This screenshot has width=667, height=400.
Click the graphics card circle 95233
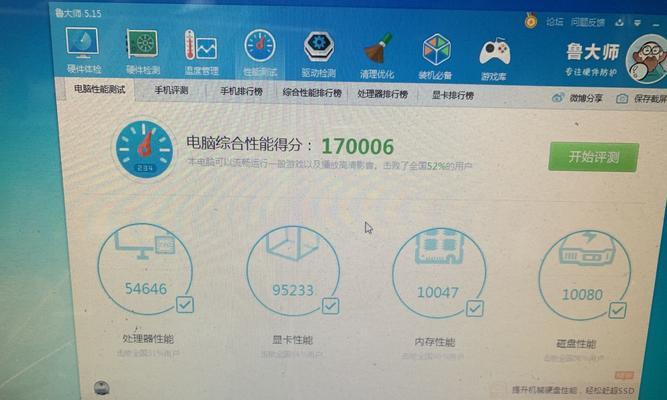point(293,271)
